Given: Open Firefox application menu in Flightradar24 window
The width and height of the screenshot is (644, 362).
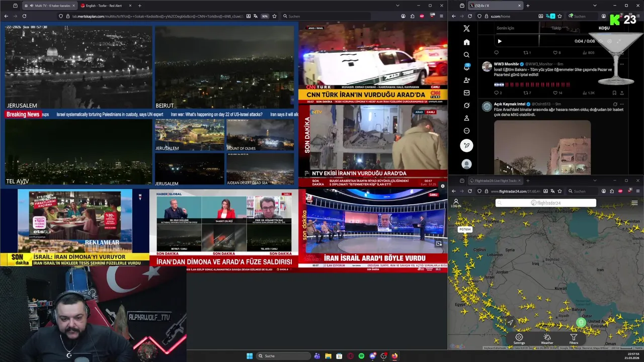Looking at the screenshot, I should (638, 191).
